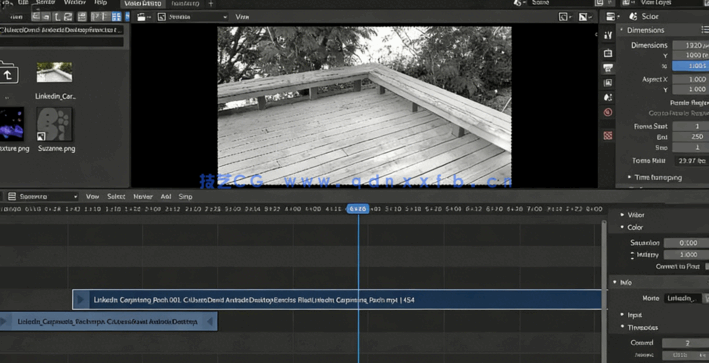The width and height of the screenshot is (709, 363).
Task: Open the preview View menu
Action: coord(242,17)
